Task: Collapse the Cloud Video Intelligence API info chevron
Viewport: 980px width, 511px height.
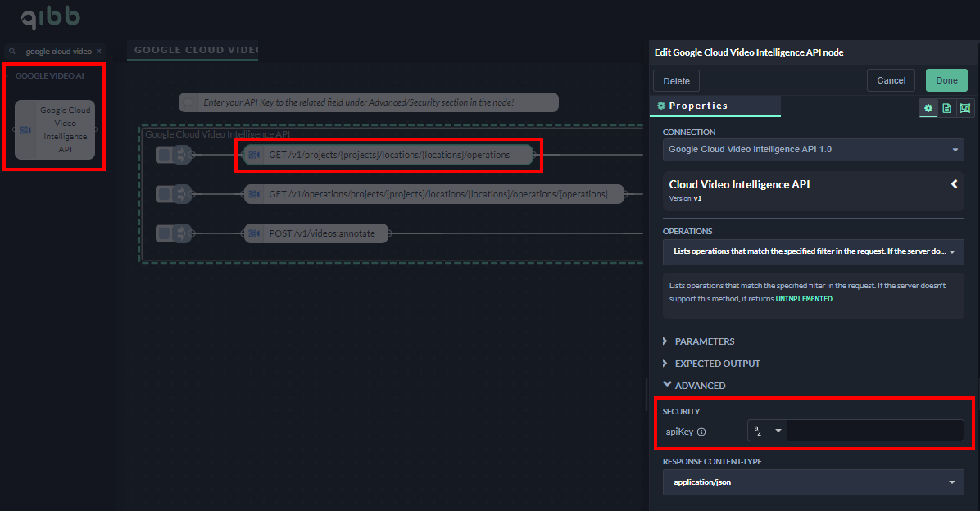Action: point(954,184)
